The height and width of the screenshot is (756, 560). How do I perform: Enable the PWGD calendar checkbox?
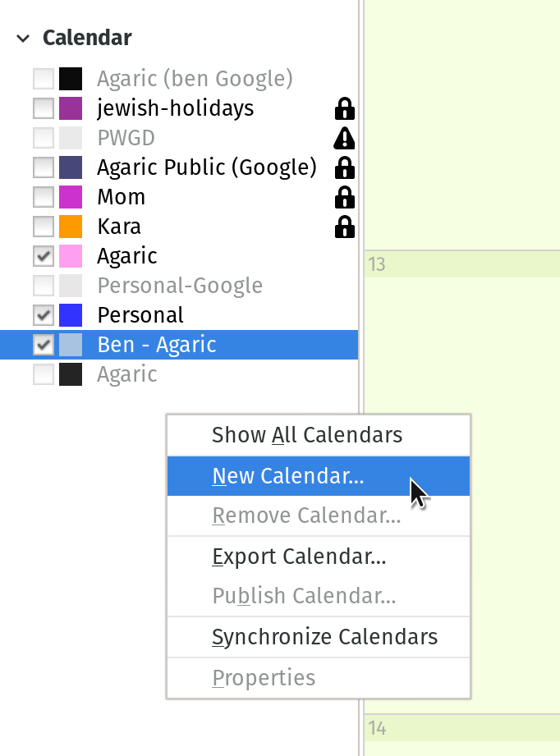[x=43, y=137]
